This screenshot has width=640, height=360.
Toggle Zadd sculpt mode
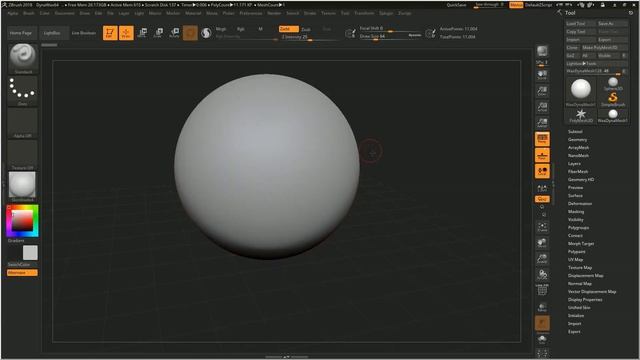point(289,29)
